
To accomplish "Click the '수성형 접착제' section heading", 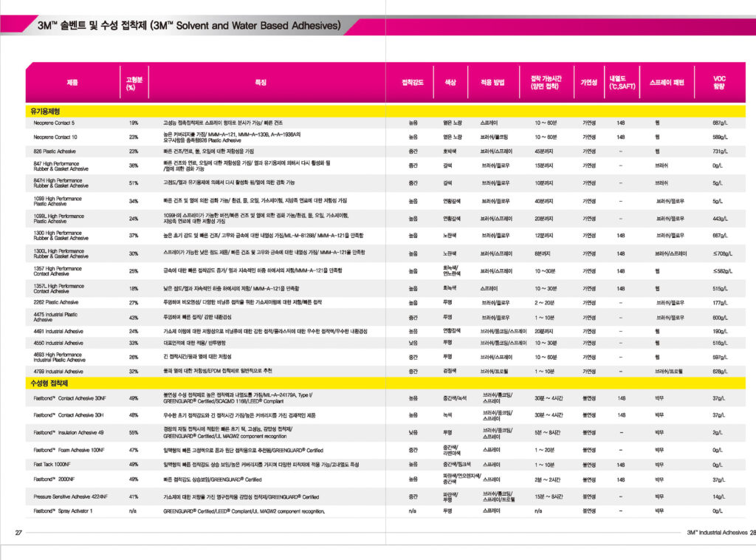I will [x=49, y=383].
